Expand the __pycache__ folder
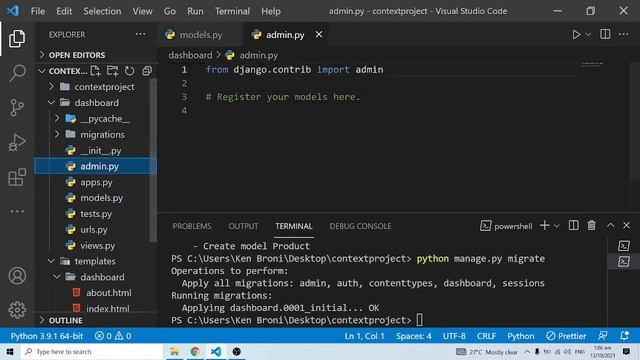This screenshot has width=640, height=360. coord(96,118)
